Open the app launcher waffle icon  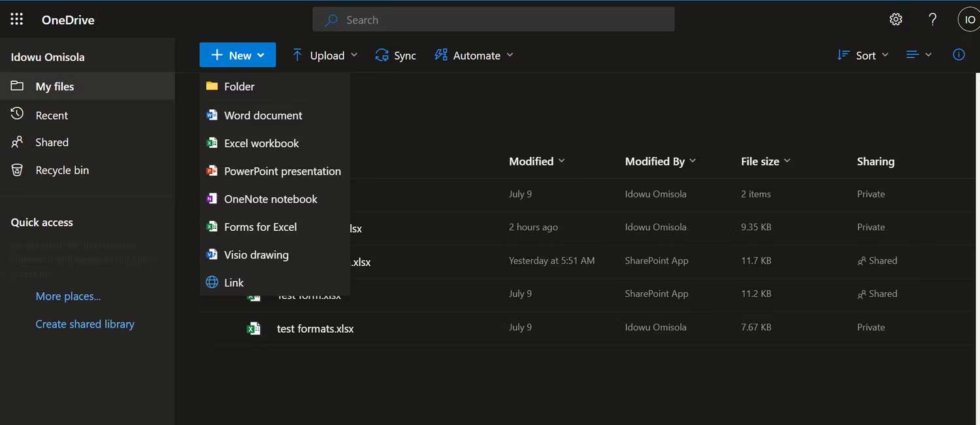click(17, 20)
